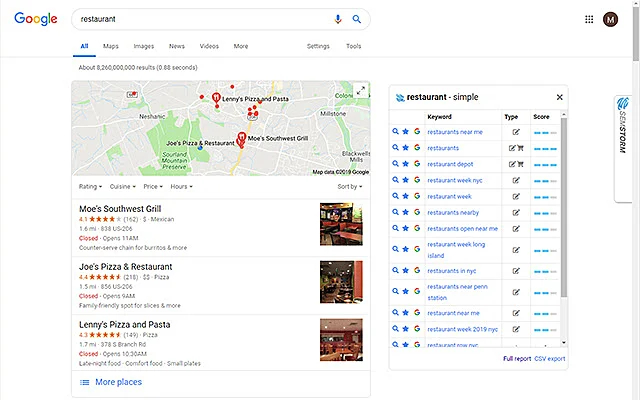Open Joe's Pizza & Restaurant photo thumbnail

341,282
